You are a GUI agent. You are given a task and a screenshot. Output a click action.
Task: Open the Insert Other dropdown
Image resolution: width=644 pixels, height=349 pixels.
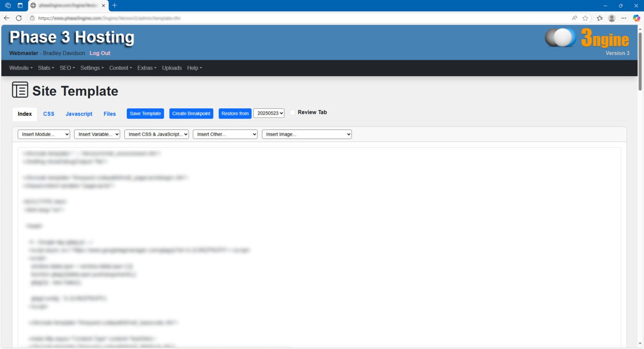[225, 134]
